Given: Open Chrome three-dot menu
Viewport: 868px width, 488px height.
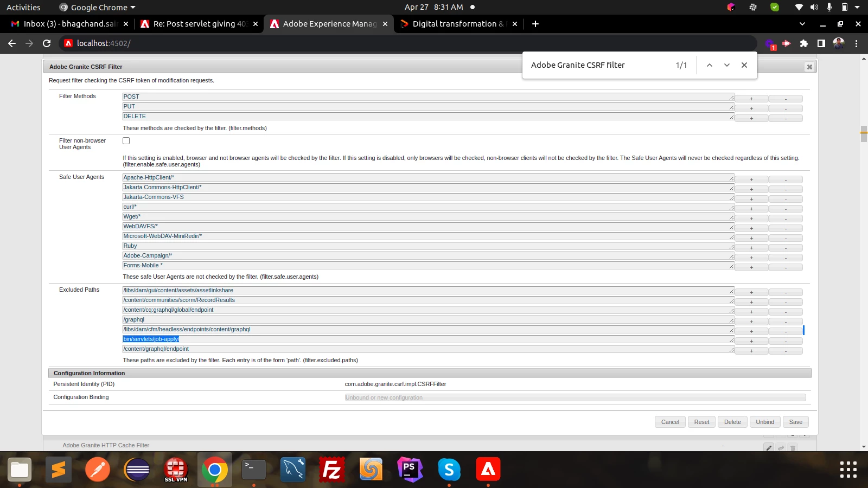Looking at the screenshot, I should tap(857, 43).
